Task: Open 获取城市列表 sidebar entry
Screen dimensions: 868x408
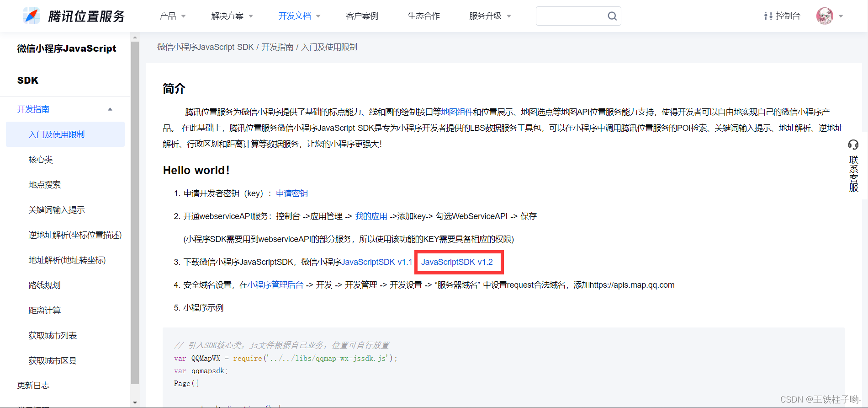Action: pyautogui.click(x=53, y=336)
